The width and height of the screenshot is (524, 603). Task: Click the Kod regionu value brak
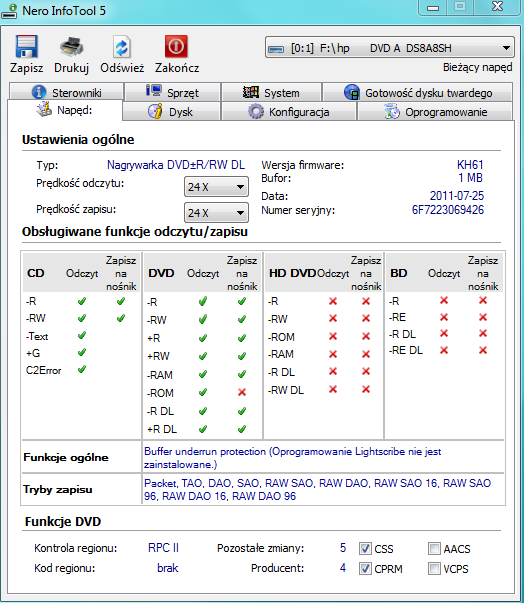(x=168, y=568)
